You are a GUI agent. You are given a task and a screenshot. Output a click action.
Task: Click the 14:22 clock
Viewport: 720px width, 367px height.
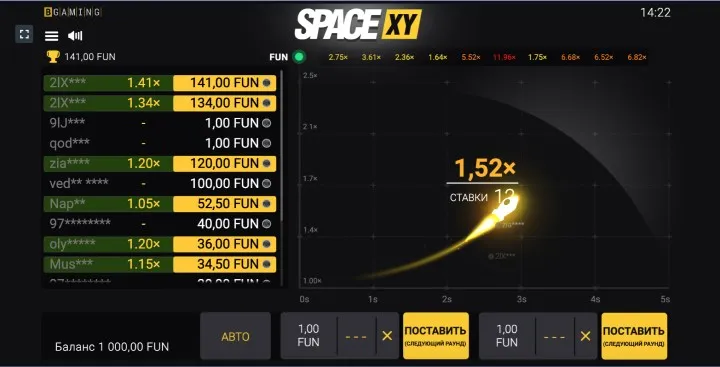[655, 12]
